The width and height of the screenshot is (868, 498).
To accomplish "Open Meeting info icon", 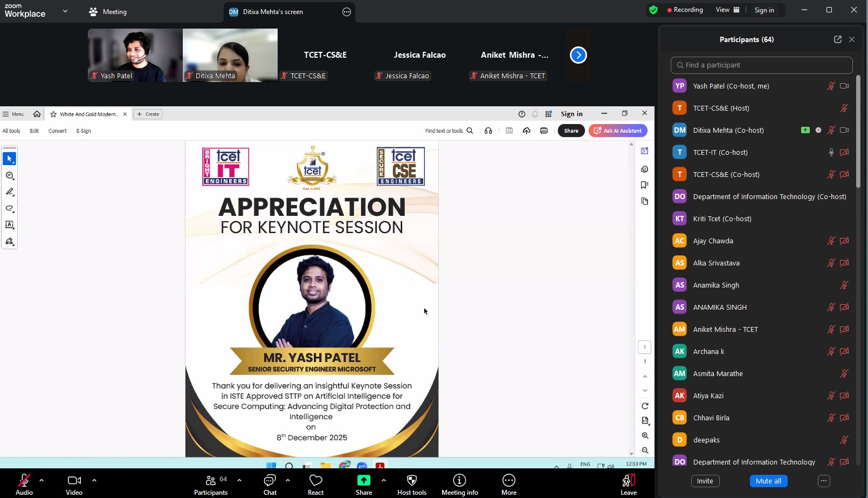I will (x=459, y=480).
